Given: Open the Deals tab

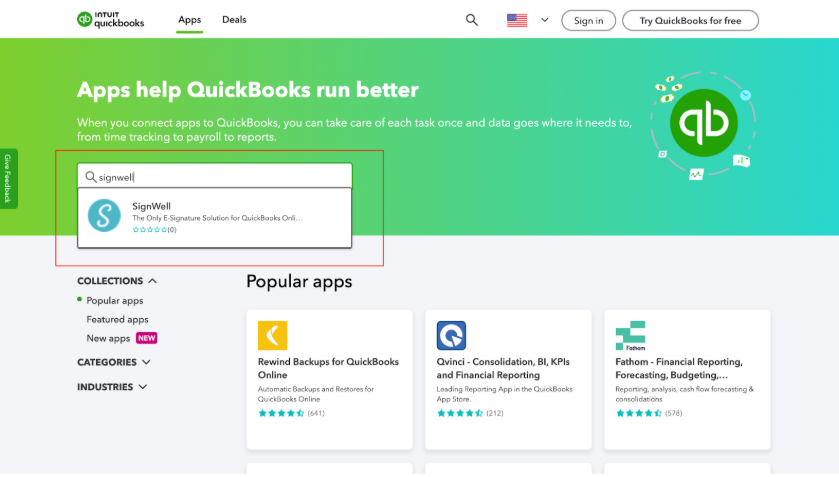Looking at the screenshot, I should 234,20.
